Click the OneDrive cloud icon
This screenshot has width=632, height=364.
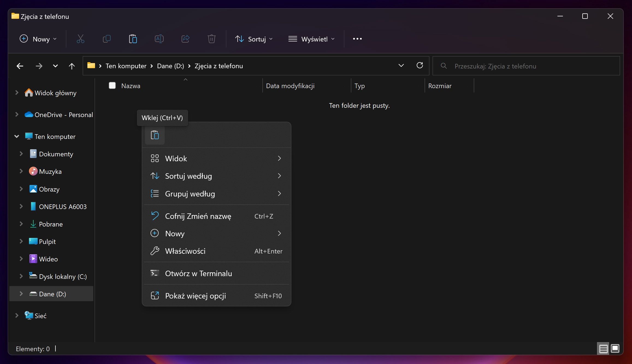coord(29,115)
